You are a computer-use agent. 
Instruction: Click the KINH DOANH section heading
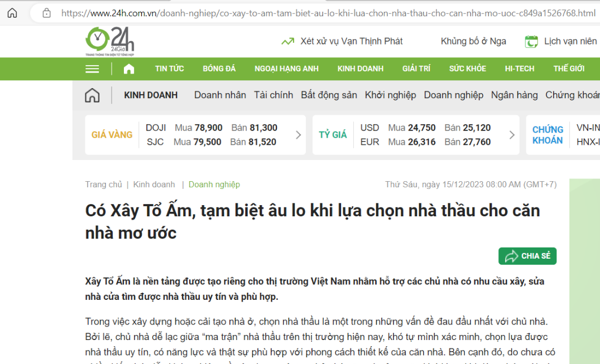click(151, 95)
